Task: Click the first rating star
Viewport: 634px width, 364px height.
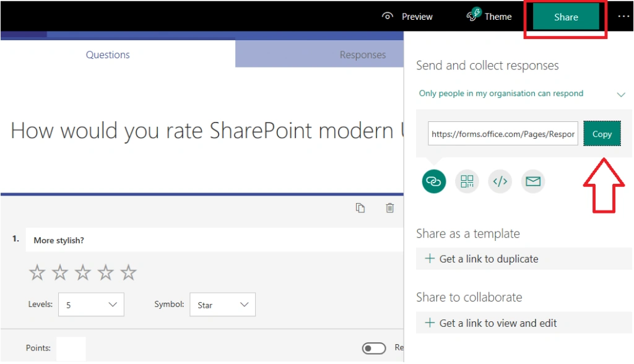Action: pos(37,272)
